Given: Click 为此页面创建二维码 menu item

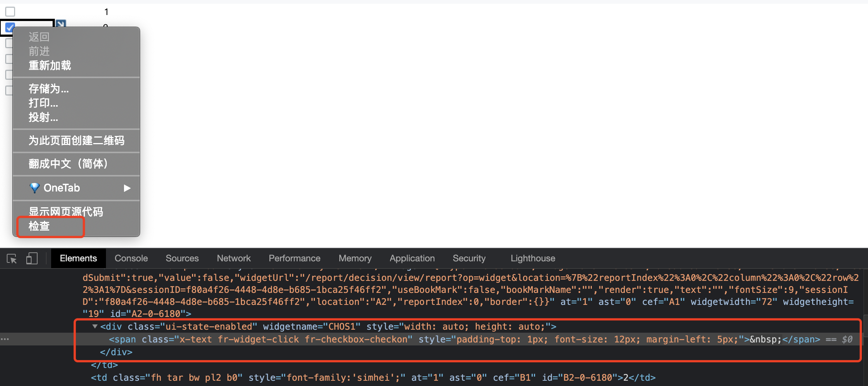Looking at the screenshot, I should pyautogui.click(x=76, y=141).
